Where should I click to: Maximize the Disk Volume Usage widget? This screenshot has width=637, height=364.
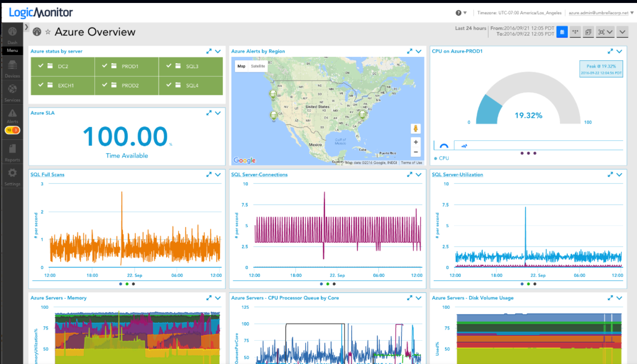tap(611, 298)
